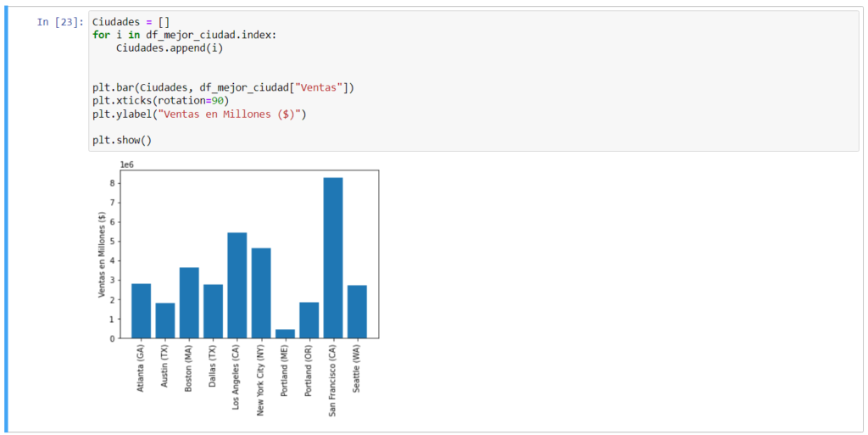The width and height of the screenshot is (868, 435).
Task: Click the 1e6 scale notation above chart
Action: (126, 164)
